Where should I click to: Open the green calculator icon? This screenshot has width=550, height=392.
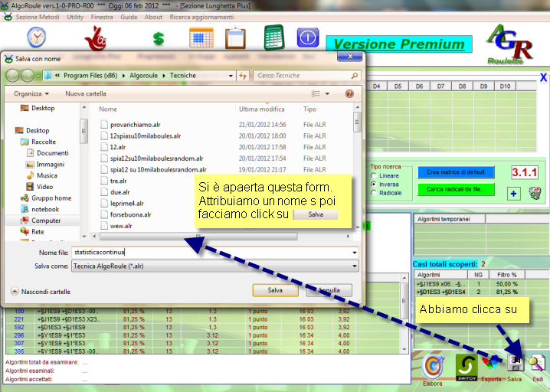pyautogui.click(x=274, y=38)
